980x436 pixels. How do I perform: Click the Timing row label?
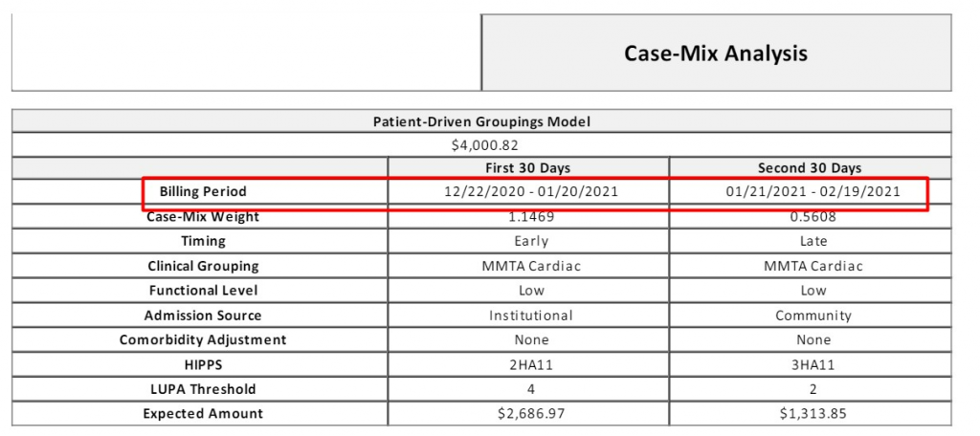(x=203, y=241)
